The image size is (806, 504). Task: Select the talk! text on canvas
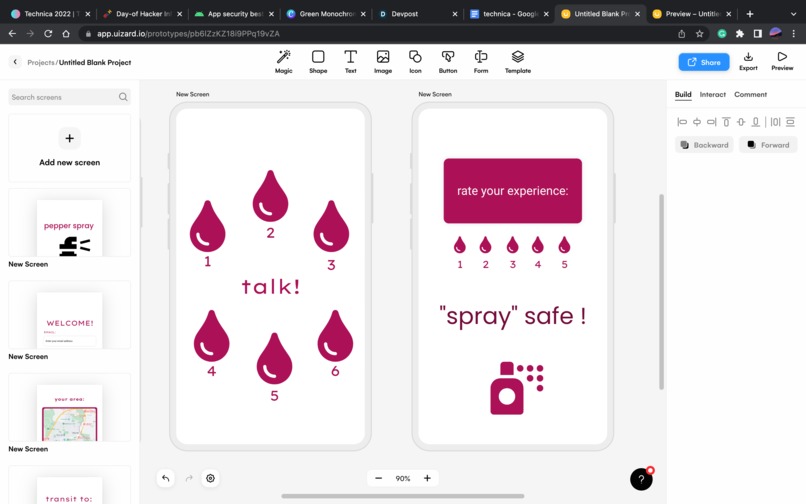pos(271,286)
